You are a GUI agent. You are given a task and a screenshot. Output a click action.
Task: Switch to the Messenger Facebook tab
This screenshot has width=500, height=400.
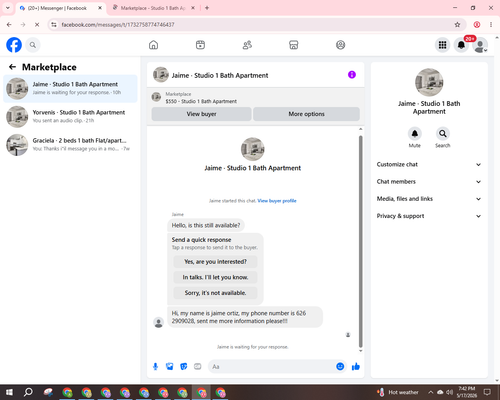[61, 8]
